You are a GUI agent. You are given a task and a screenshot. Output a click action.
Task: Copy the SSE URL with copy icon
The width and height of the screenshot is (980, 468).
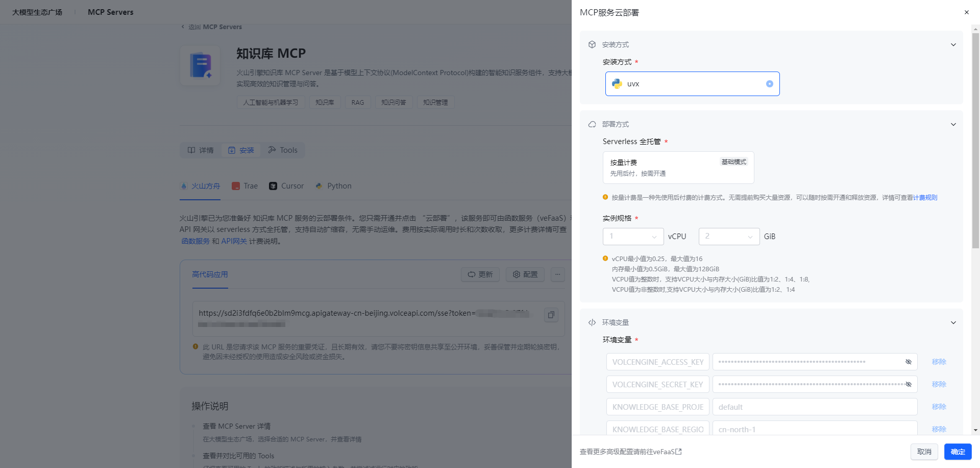[551, 315]
